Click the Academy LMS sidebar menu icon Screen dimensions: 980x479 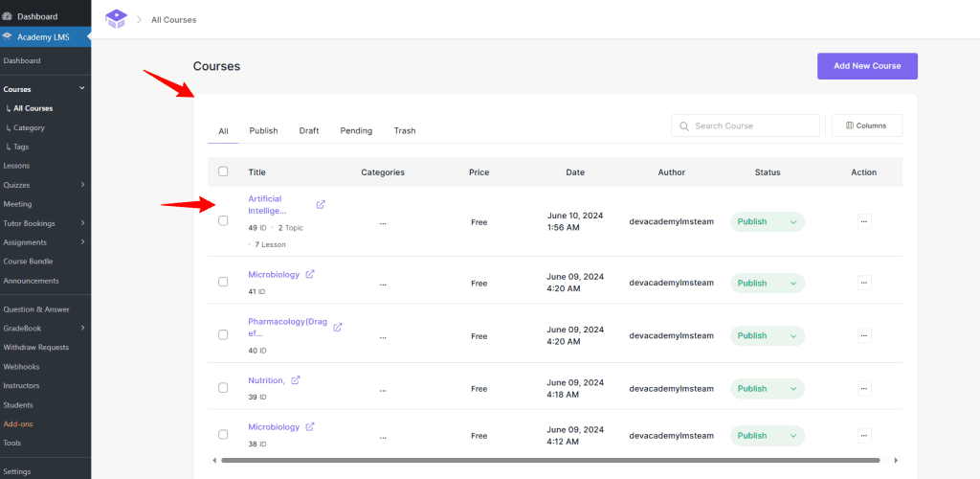[8, 36]
